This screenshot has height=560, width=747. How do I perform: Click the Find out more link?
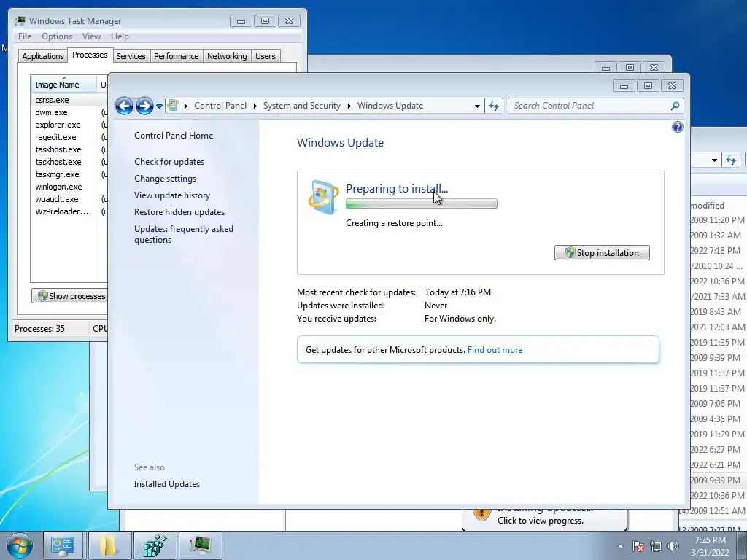495,350
